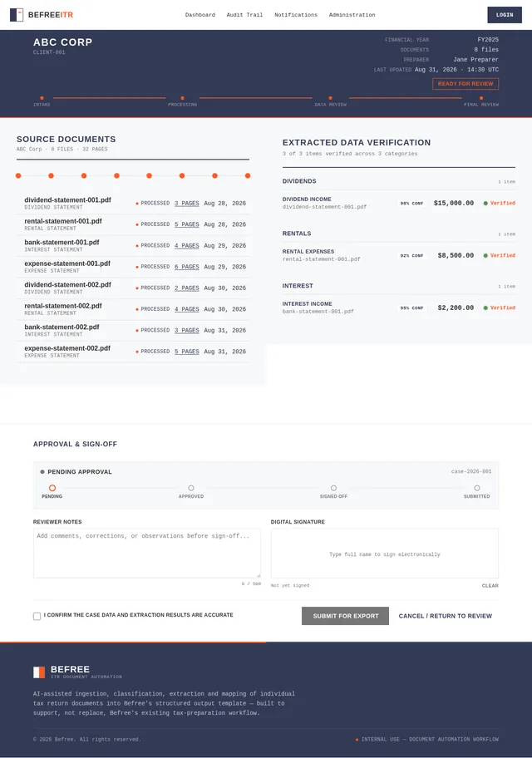This screenshot has height=758, width=532.
Task: Open bank-statement-002.pdf in source documents
Action: [62, 327]
